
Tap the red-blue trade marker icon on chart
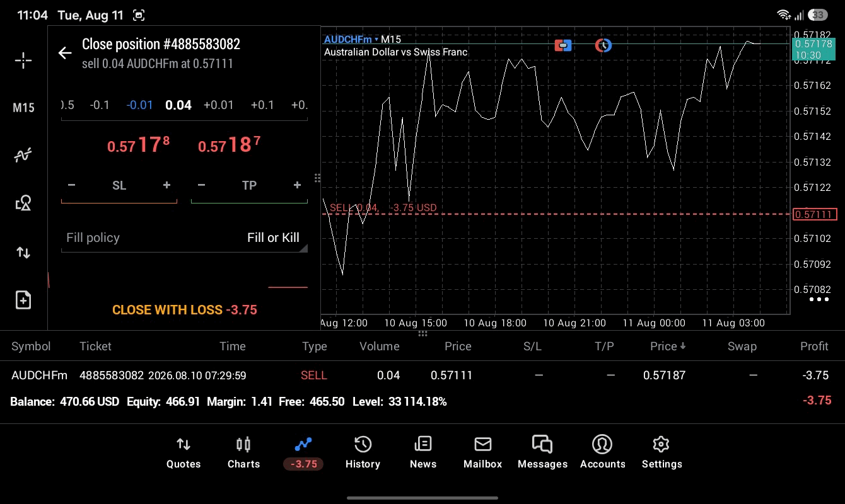pos(563,45)
